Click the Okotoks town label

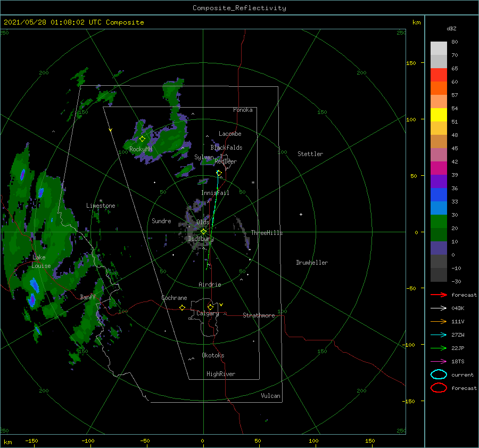click(x=213, y=355)
